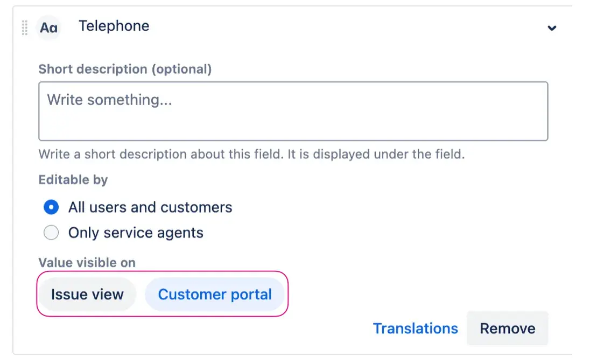
Task: Open Translations
Action: (x=416, y=328)
